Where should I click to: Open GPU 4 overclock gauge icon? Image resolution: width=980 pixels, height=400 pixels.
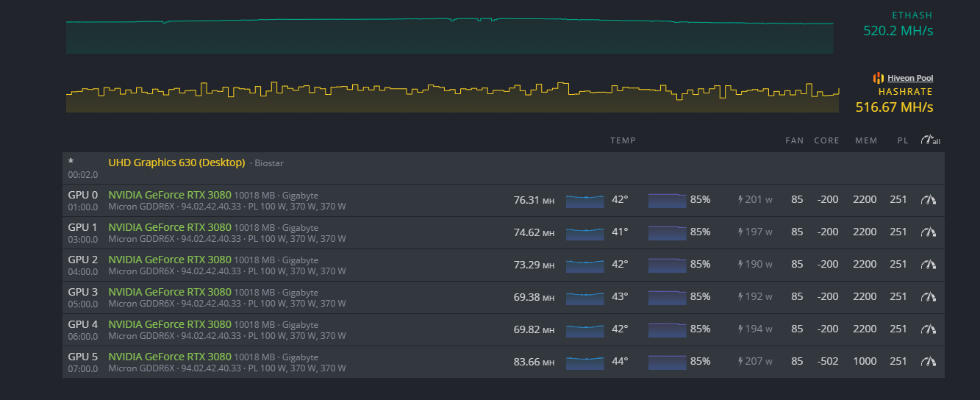coord(929,329)
